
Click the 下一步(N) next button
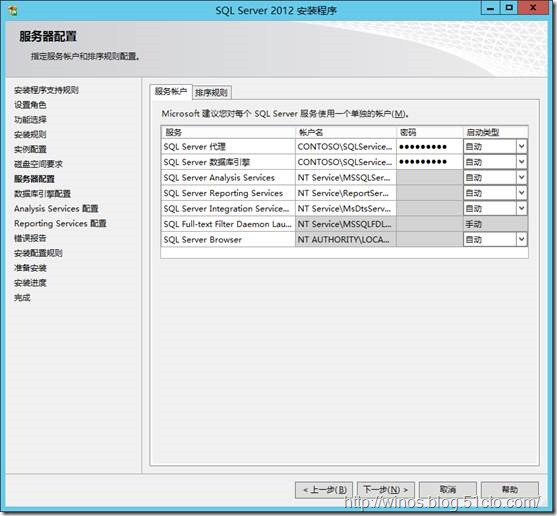click(385, 490)
